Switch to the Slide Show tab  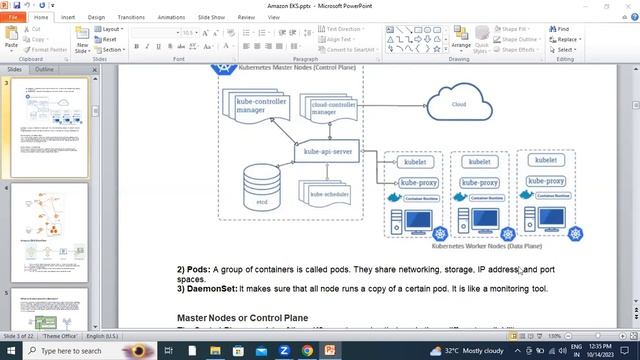[x=211, y=18]
